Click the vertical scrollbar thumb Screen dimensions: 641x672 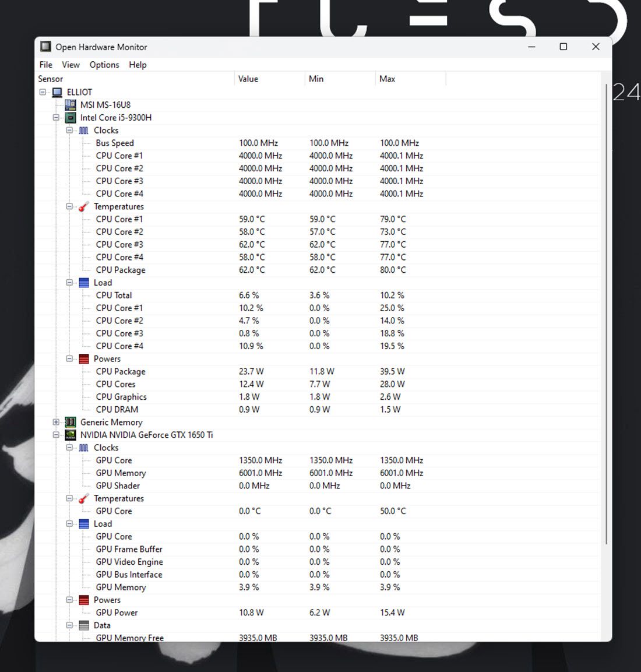coord(606,314)
